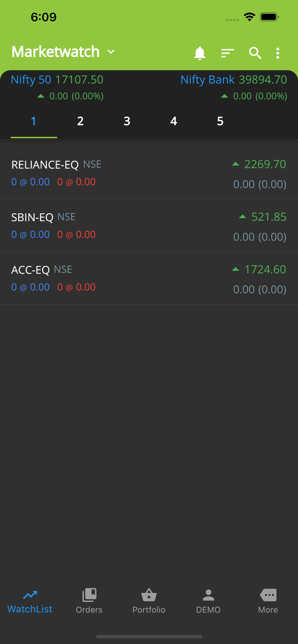This screenshot has width=298, height=644.
Task: Select watchlist tab 4
Action: (x=173, y=121)
